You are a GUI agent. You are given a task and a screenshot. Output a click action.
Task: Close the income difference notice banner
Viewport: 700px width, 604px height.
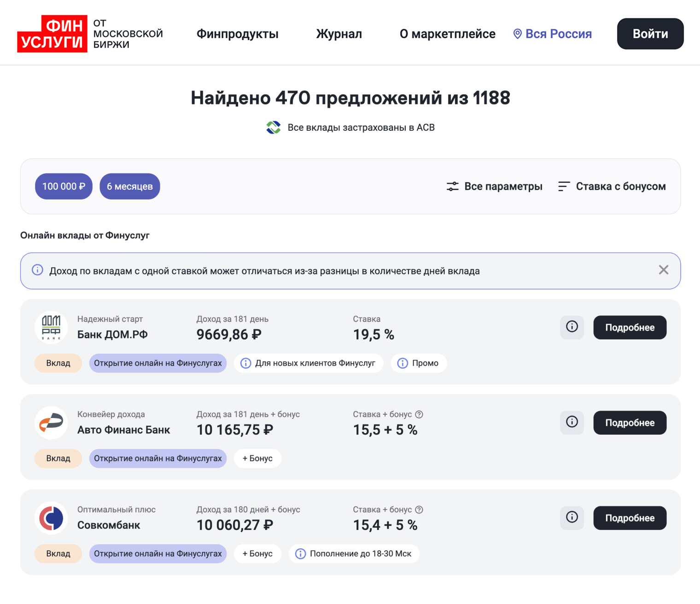663,270
